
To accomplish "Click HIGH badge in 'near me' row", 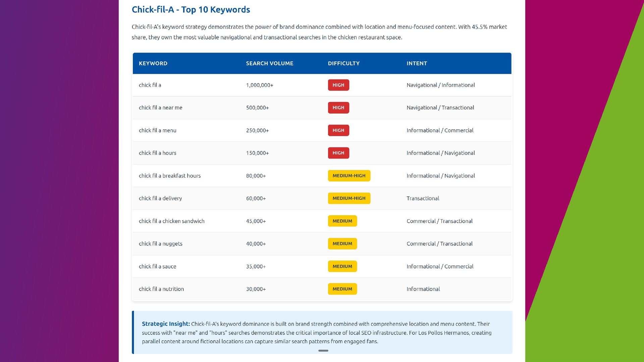I will click(x=338, y=108).
